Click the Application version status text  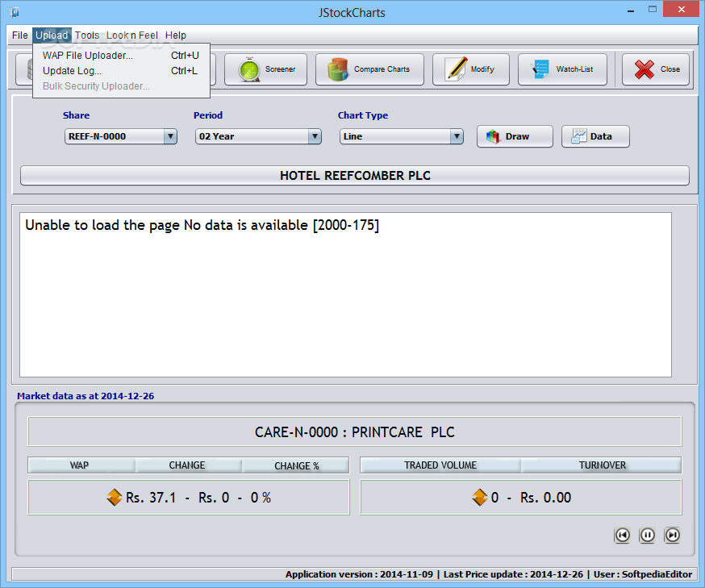(359, 574)
